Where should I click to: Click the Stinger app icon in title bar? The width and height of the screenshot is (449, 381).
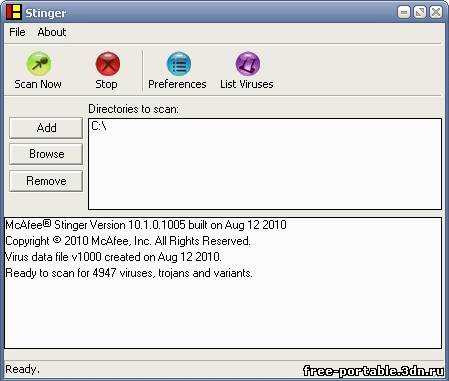coord(14,12)
